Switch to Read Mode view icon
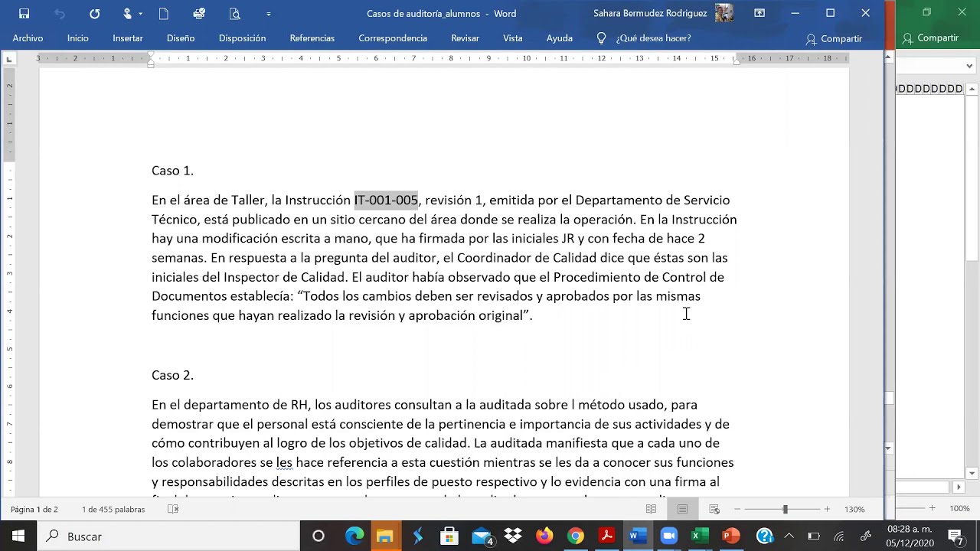This screenshot has width=980, height=551. [651, 509]
